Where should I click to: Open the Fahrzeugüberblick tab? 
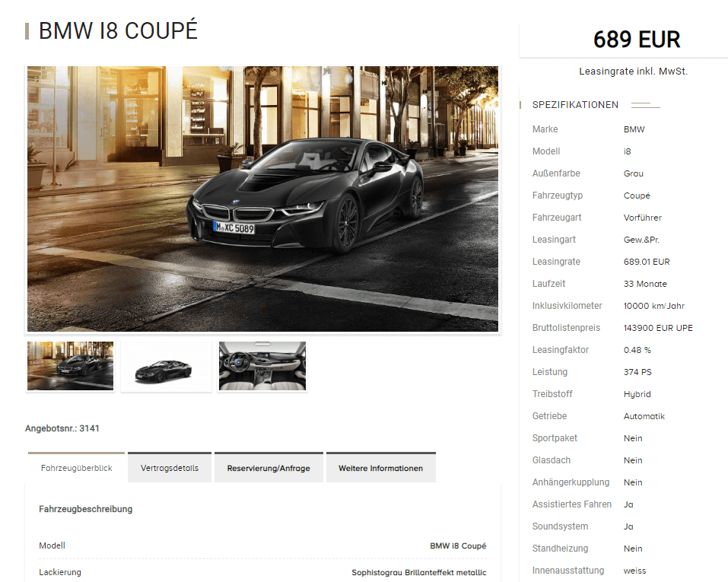tap(77, 467)
